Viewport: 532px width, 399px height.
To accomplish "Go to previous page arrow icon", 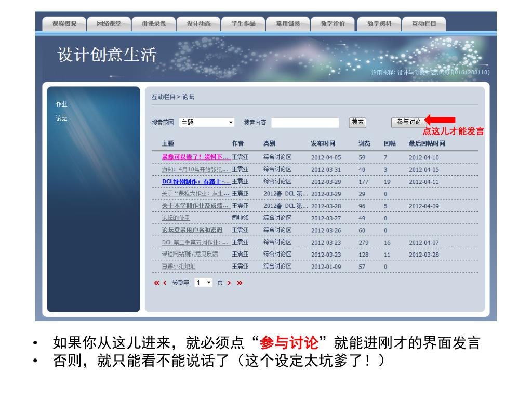I will (x=165, y=283).
